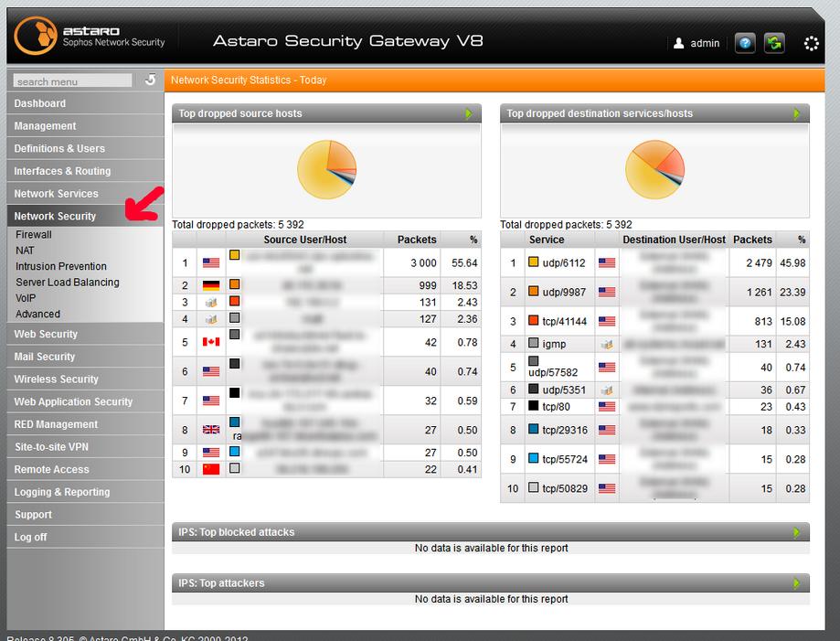Click the network icon in source row 4
The width and height of the screenshot is (840, 641).
click(x=211, y=319)
